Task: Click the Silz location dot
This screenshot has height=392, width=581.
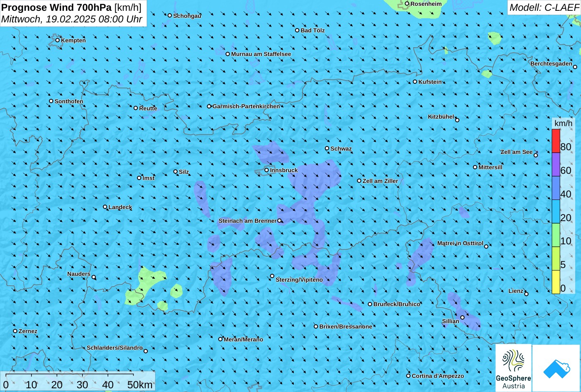Action: (x=176, y=171)
